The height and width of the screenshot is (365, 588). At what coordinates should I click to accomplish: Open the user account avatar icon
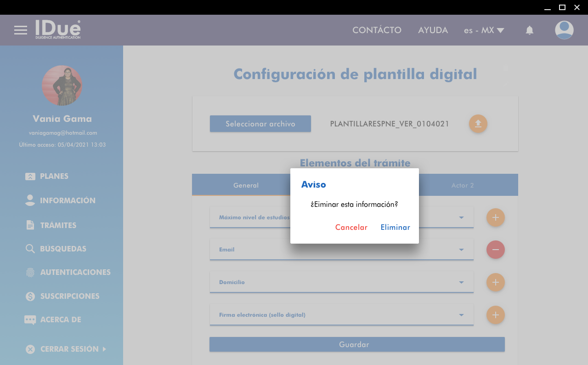pyautogui.click(x=564, y=30)
